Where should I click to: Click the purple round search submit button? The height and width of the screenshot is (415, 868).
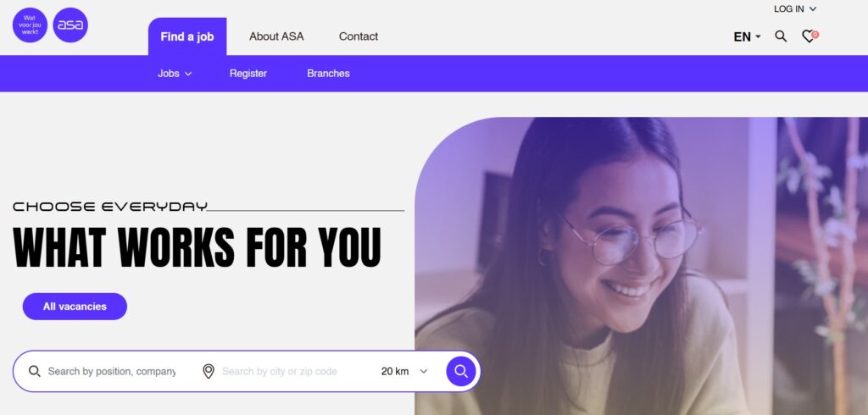coord(461,371)
